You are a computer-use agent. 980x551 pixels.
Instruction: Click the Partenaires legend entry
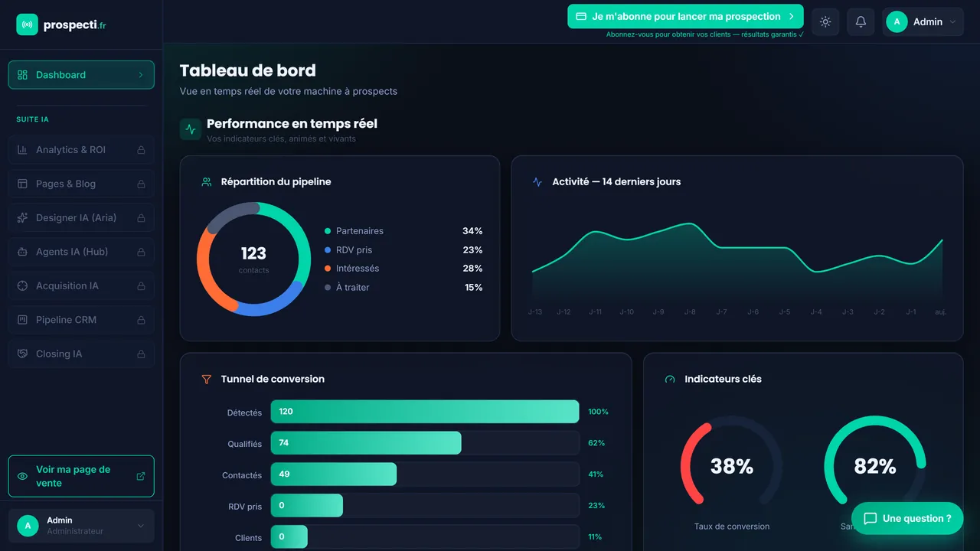point(403,231)
